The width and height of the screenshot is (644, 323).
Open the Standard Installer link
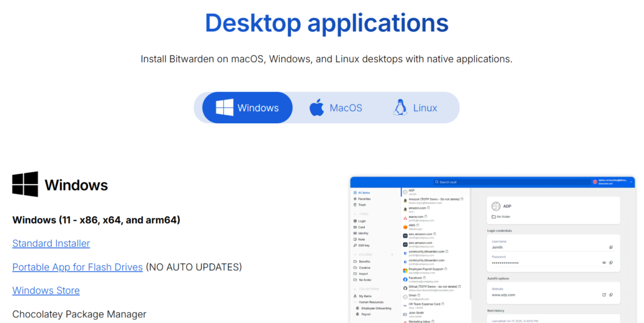[51, 243]
